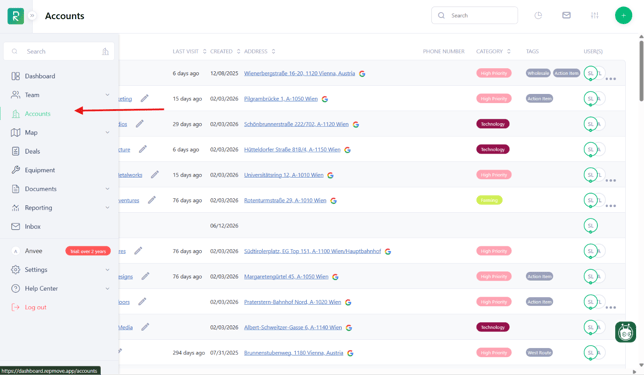Expand the Map menu chevron
This screenshot has height=375, width=644.
pyautogui.click(x=107, y=132)
